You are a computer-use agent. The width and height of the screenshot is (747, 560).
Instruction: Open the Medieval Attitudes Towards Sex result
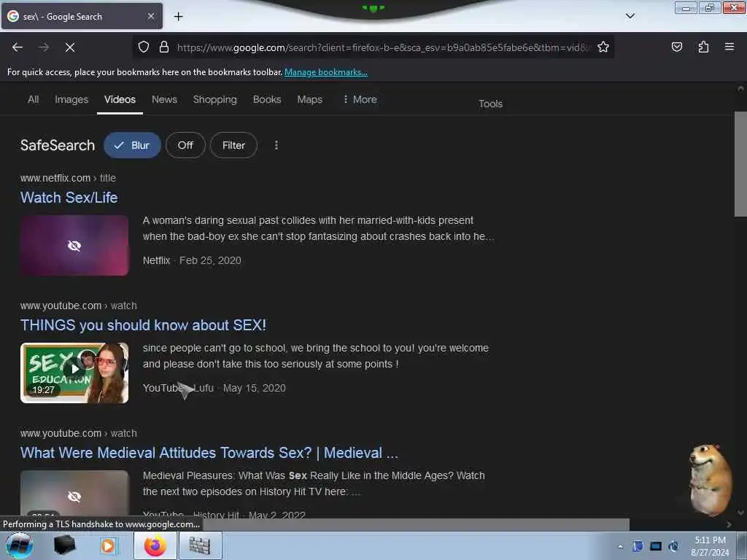(209, 453)
